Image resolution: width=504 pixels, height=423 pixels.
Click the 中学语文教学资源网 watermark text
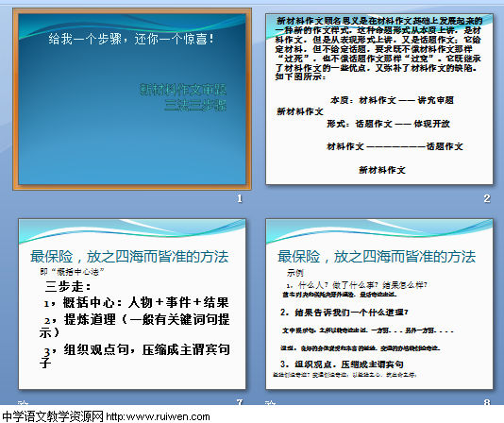pos(53,416)
